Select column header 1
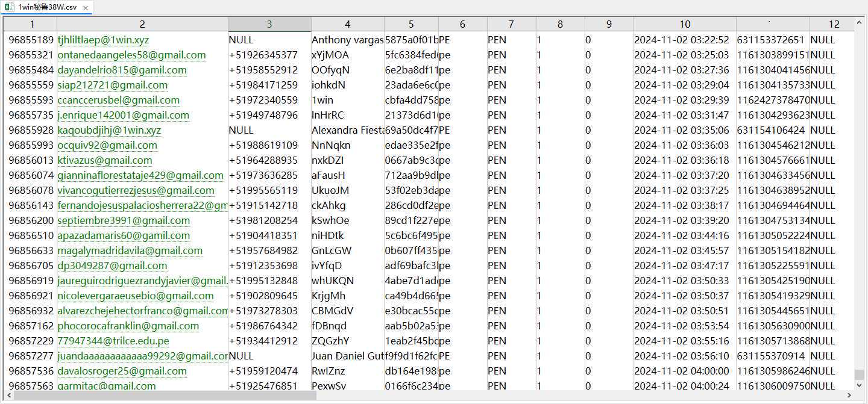The width and height of the screenshot is (868, 404). pos(31,24)
